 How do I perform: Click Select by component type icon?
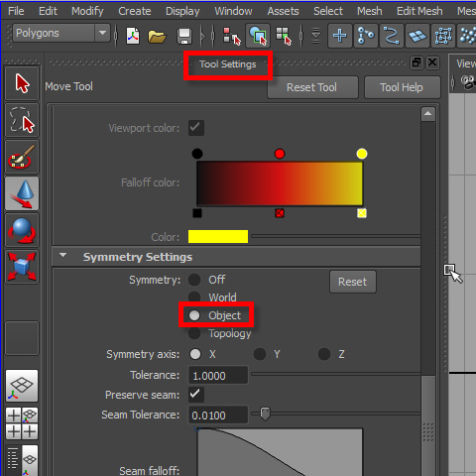284,36
